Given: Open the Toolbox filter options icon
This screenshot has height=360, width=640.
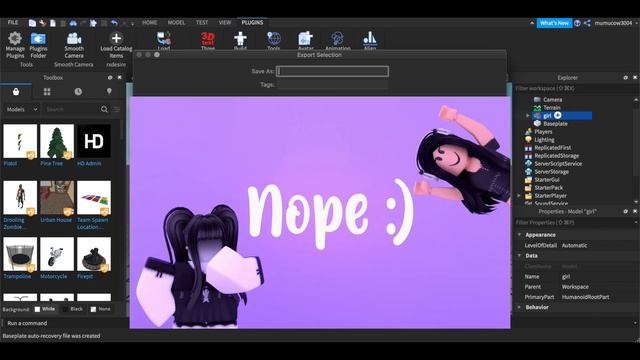Looking at the screenshot, I should 117,109.
